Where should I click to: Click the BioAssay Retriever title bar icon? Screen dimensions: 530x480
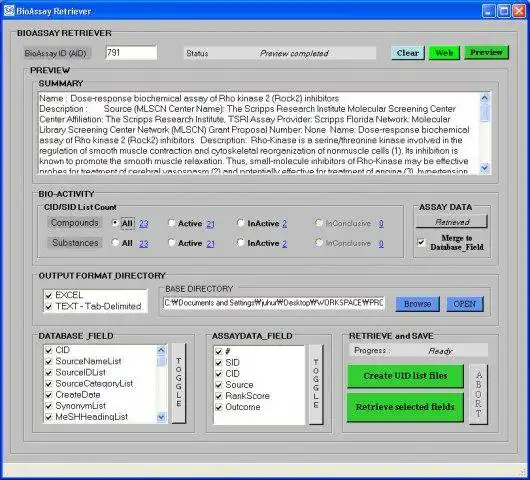(x=9, y=11)
